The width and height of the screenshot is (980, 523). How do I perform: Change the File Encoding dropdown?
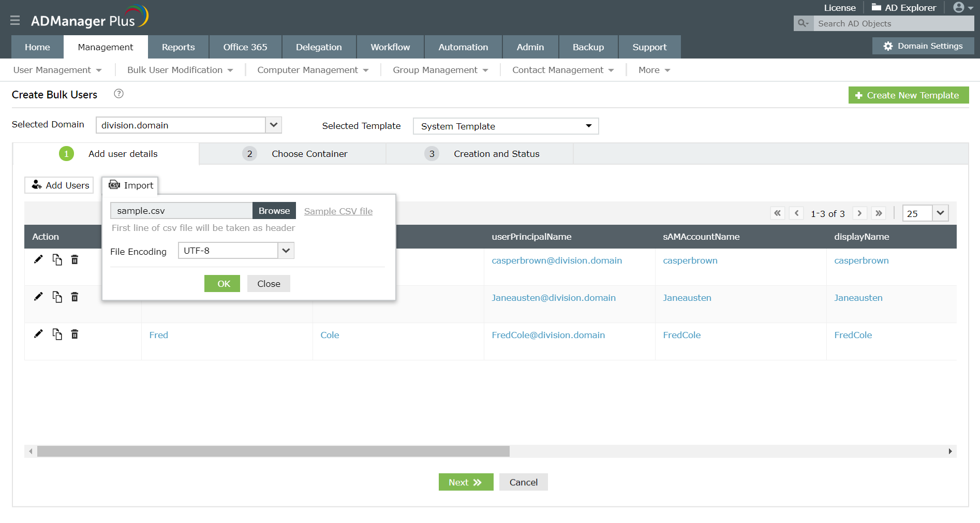tap(286, 250)
